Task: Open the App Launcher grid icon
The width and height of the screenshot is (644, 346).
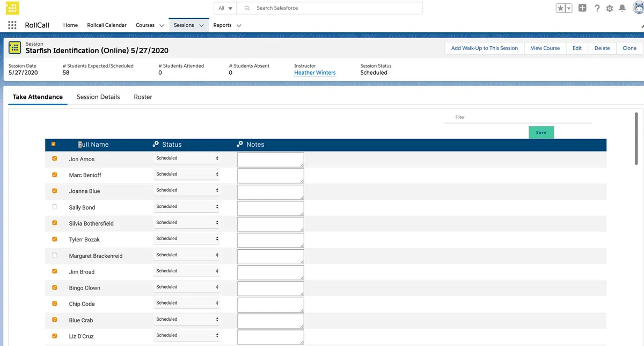Action: [x=12, y=25]
